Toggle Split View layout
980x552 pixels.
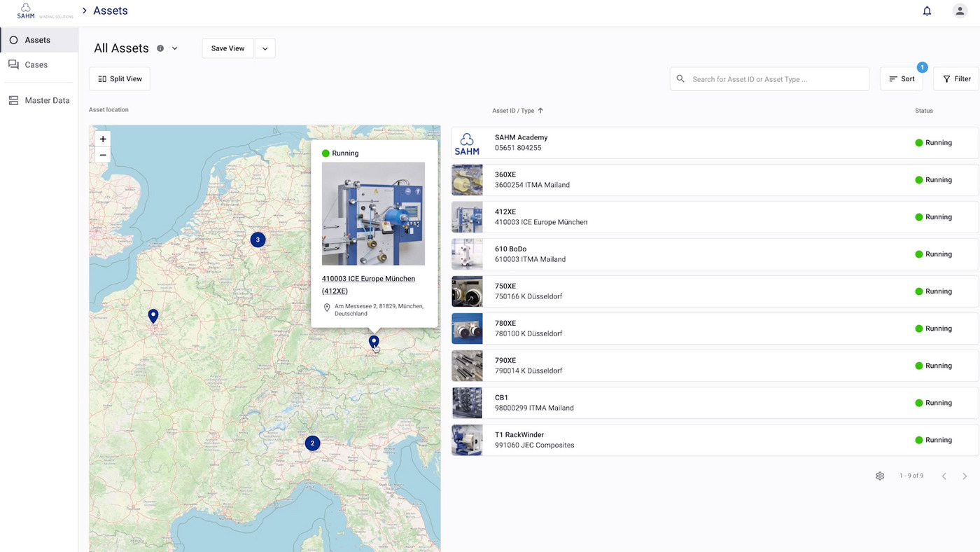tap(120, 79)
